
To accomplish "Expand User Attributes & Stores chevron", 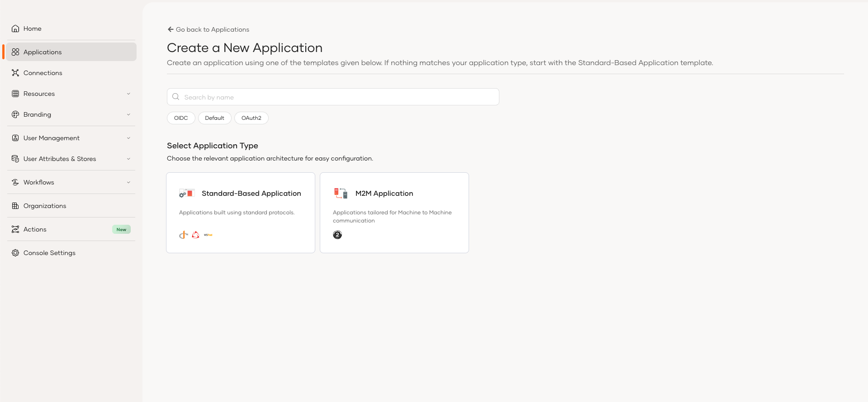I will pos(128,159).
